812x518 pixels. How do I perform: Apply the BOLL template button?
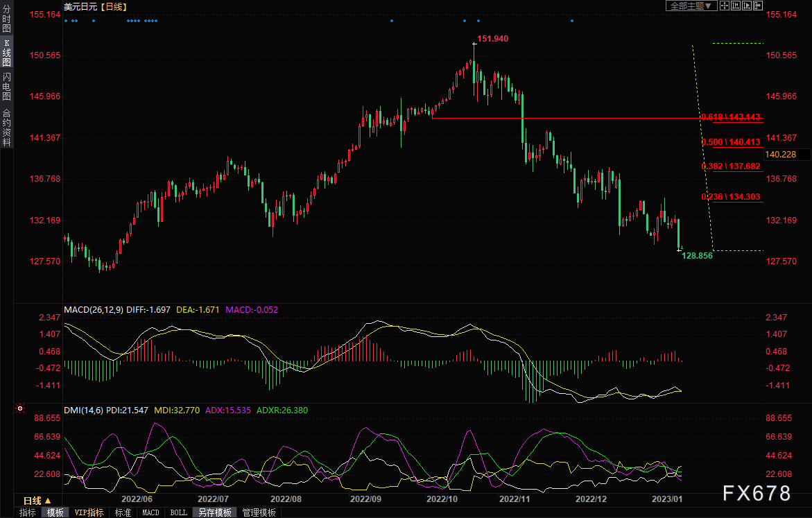click(178, 512)
